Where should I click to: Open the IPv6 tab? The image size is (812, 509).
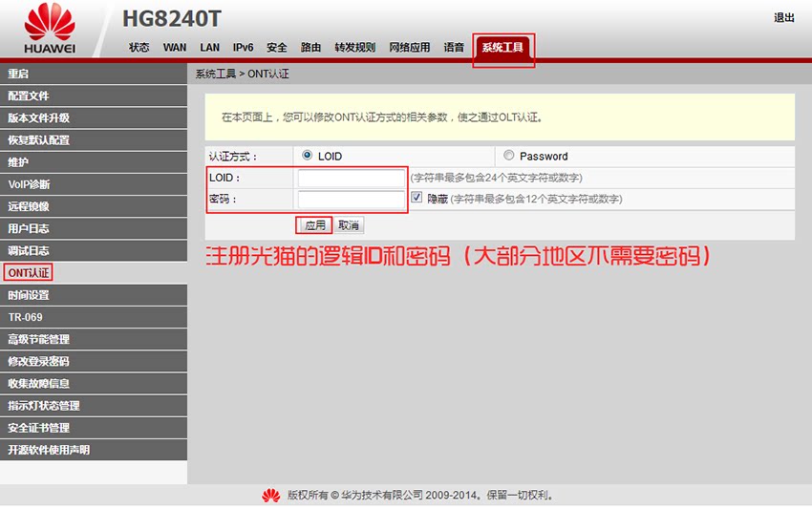pos(243,47)
